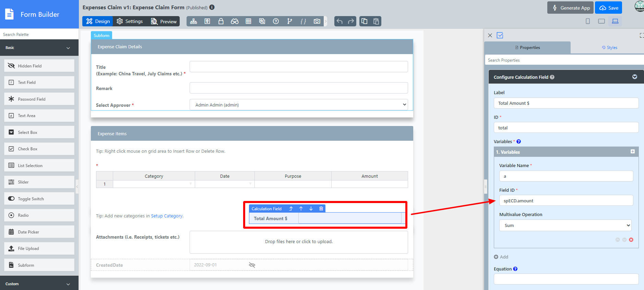
Task: Open info icon beside the form title
Action: 212,7
